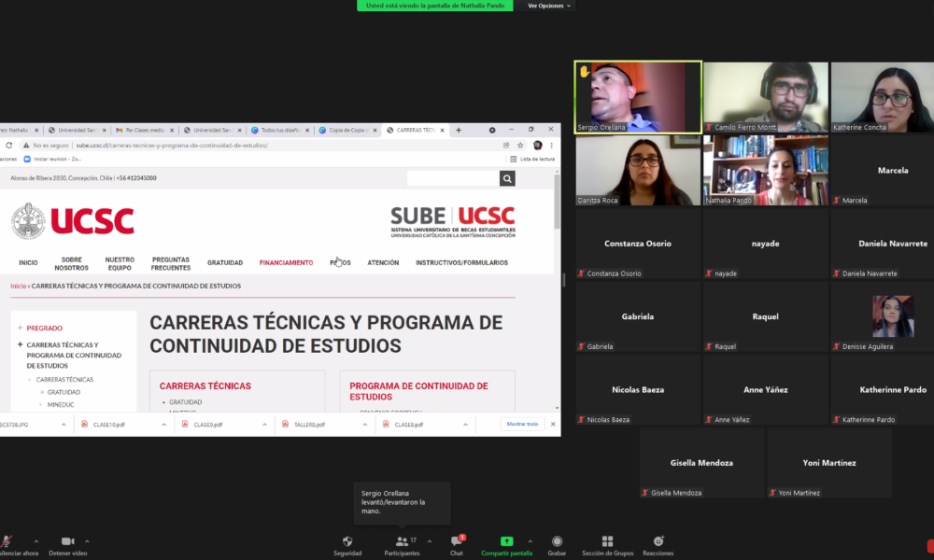Go to INICIO in the site menu

(x=28, y=263)
